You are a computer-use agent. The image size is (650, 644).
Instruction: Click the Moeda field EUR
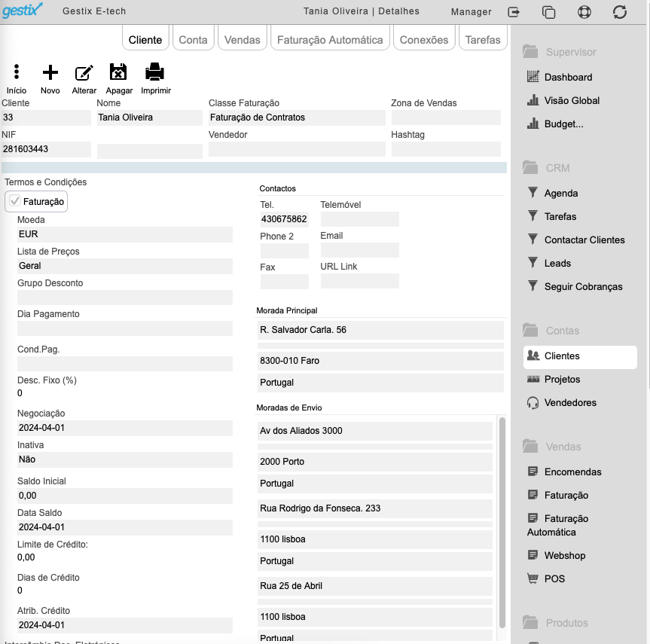point(125,234)
